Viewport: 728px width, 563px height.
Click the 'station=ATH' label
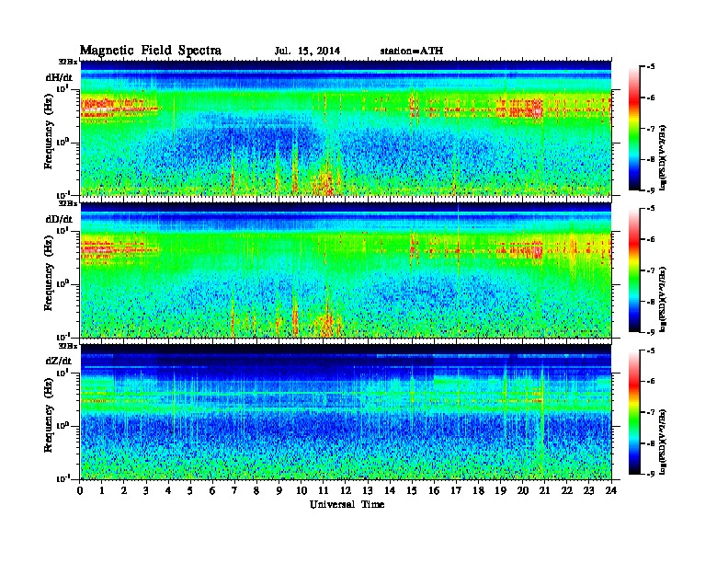click(x=412, y=52)
